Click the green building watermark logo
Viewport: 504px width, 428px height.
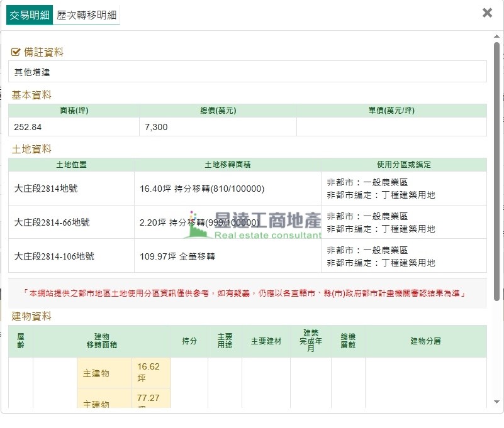[198, 226]
